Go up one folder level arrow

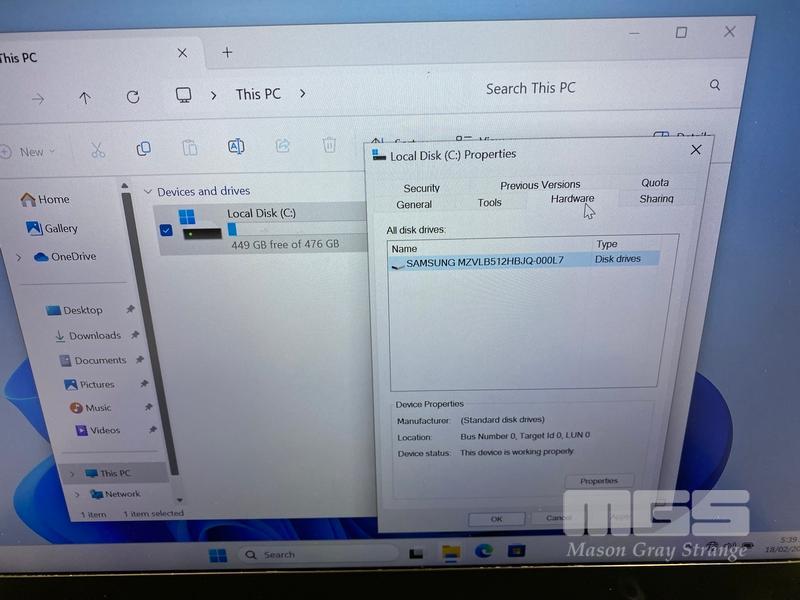(x=85, y=98)
